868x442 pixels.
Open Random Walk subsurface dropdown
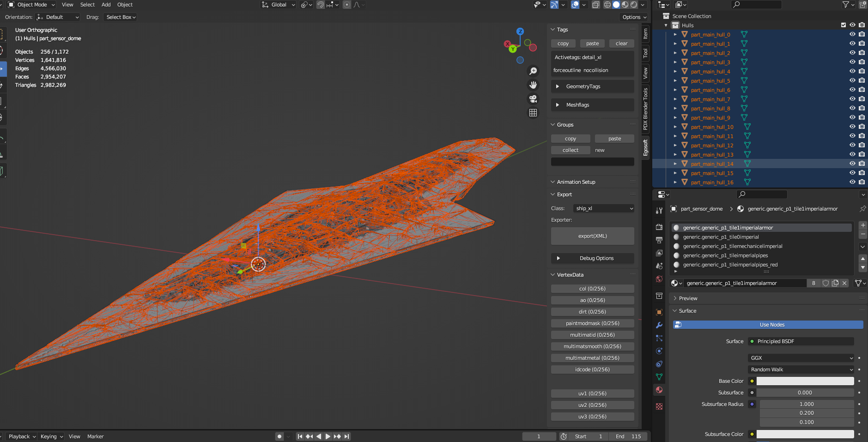coord(801,369)
